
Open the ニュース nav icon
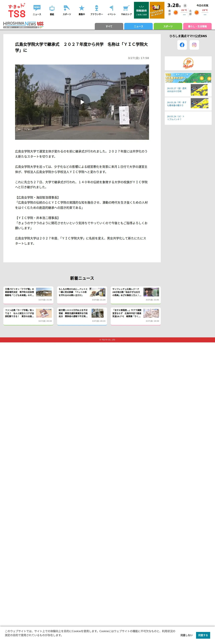pyautogui.click(x=37, y=10)
